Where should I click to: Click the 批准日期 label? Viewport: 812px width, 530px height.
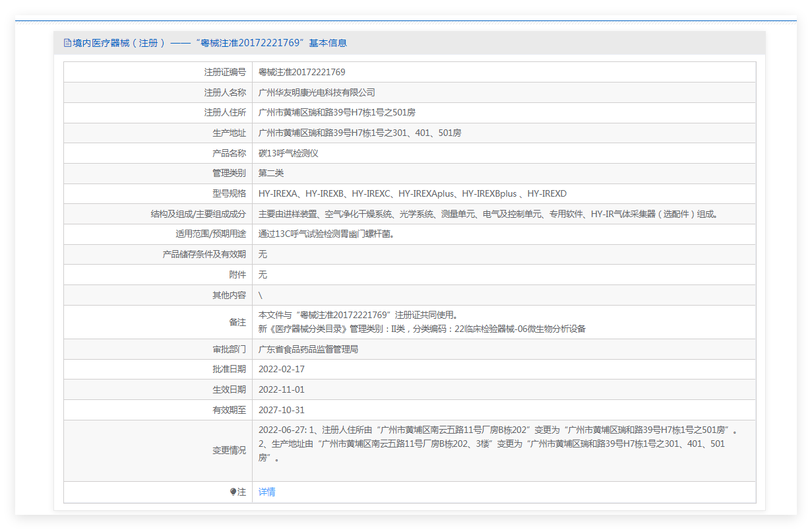coord(229,369)
